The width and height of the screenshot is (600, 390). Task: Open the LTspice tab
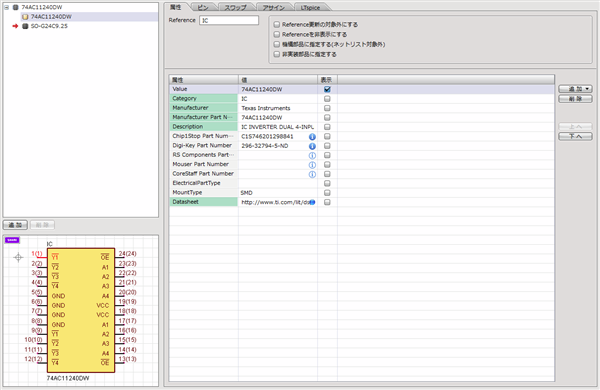(310, 7)
